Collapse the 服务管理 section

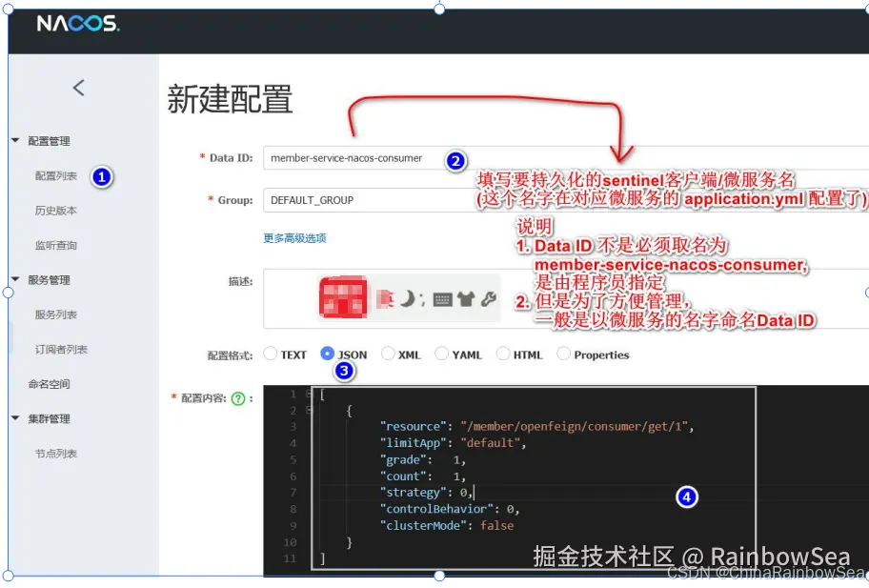tap(46, 279)
